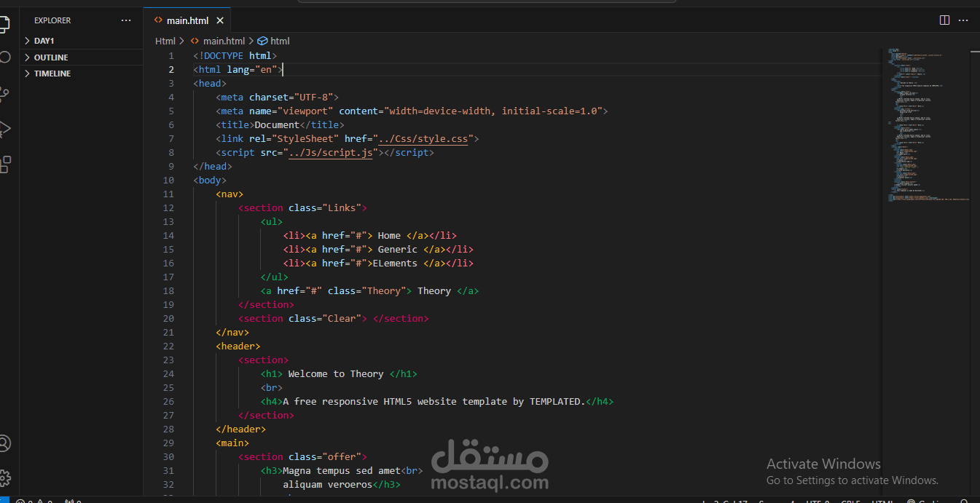The image size is (980, 503).
Task: Open editor more actions ellipsis
Action: point(965,20)
